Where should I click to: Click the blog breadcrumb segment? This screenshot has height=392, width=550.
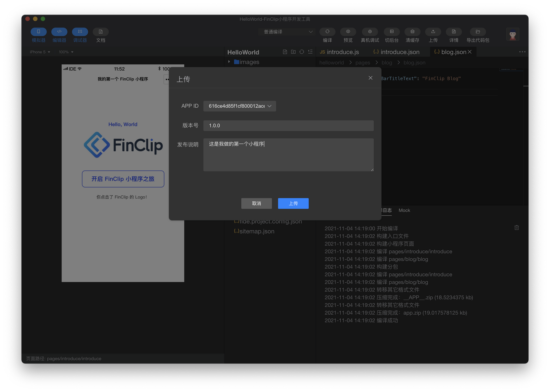[x=387, y=63]
